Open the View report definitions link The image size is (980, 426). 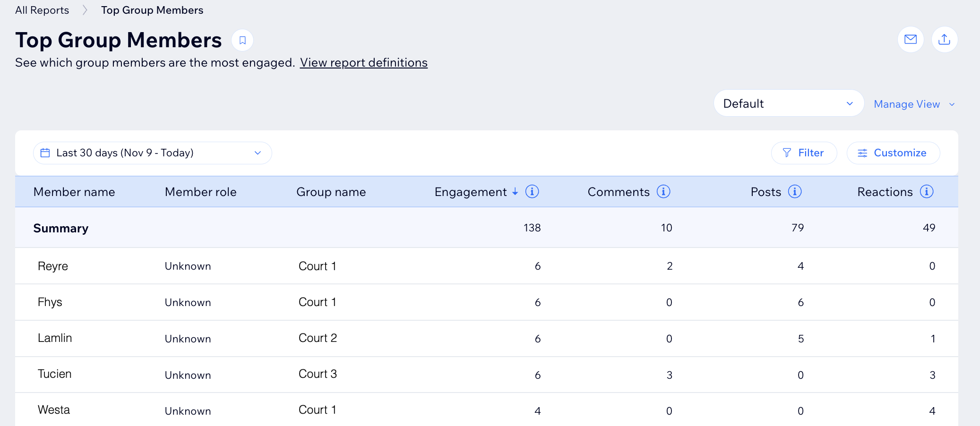pos(363,63)
